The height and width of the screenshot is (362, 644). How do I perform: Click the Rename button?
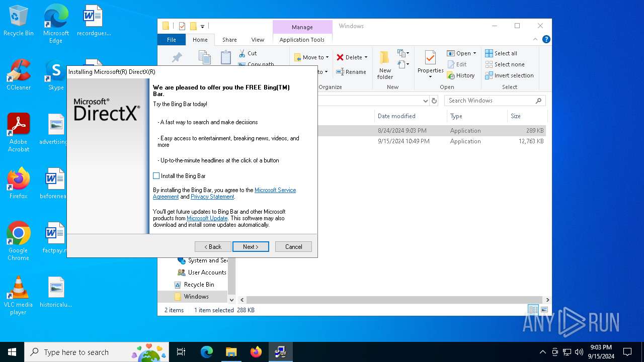pyautogui.click(x=351, y=72)
